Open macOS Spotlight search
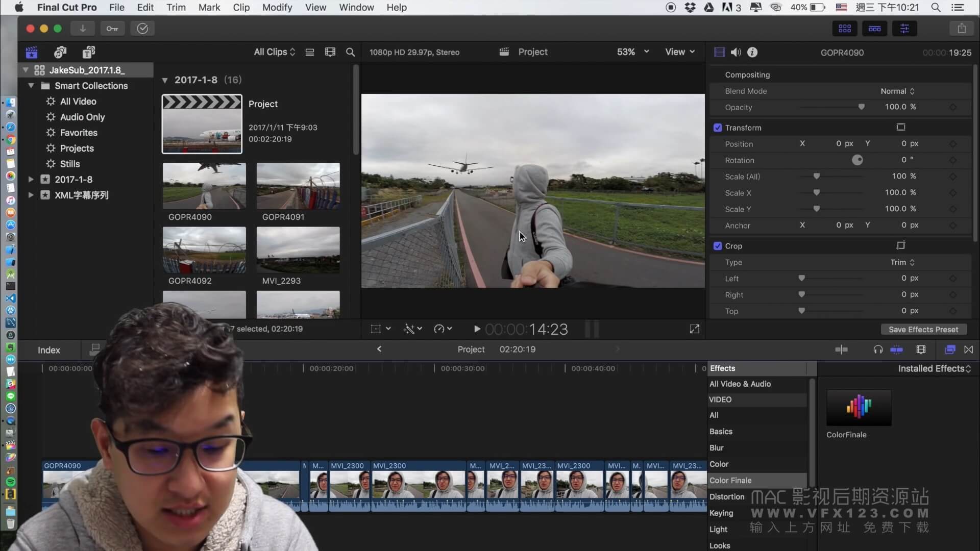 pos(936,7)
